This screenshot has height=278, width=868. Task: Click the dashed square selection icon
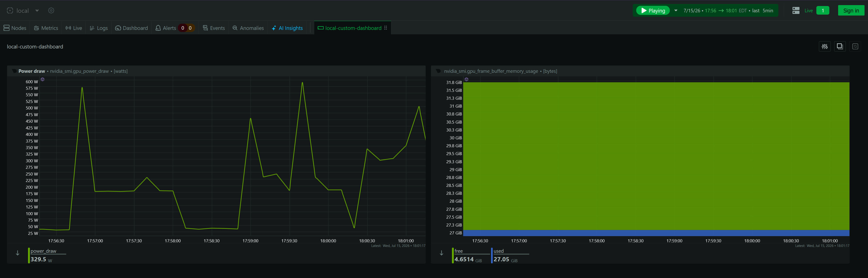(840, 47)
